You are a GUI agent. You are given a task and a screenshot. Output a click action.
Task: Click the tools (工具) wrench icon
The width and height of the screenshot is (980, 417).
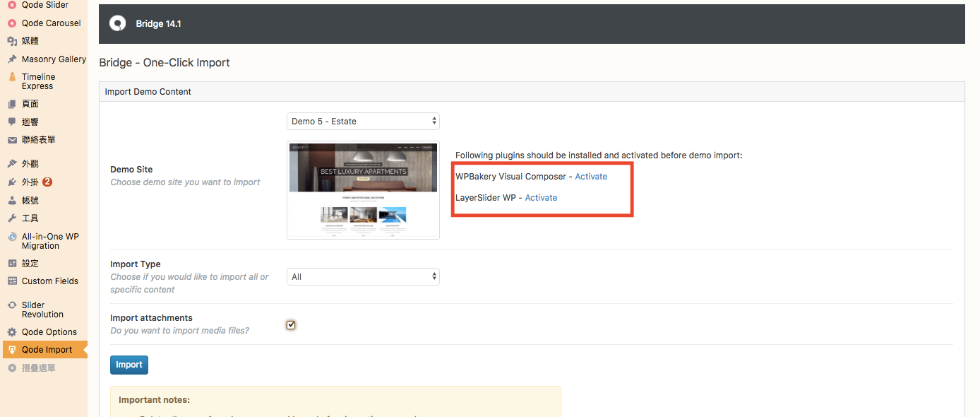[x=12, y=218]
